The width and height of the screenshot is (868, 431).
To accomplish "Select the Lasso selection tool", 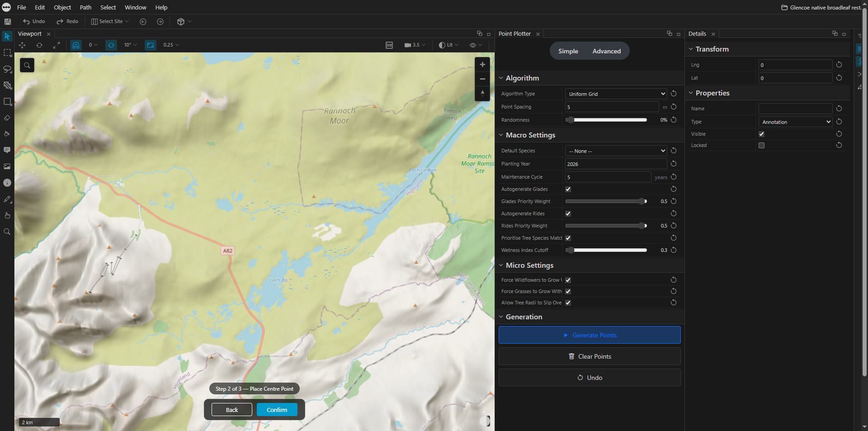I will coord(7,69).
